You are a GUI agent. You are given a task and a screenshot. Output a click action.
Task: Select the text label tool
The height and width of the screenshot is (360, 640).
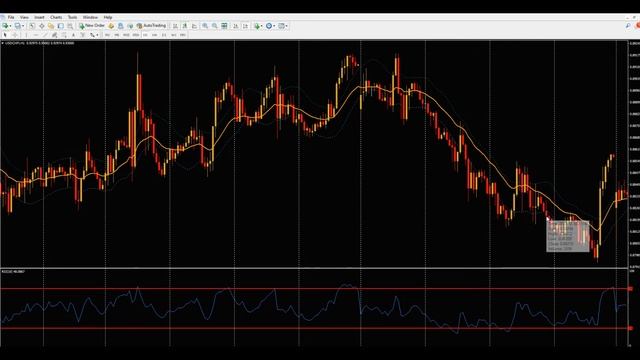(82, 35)
